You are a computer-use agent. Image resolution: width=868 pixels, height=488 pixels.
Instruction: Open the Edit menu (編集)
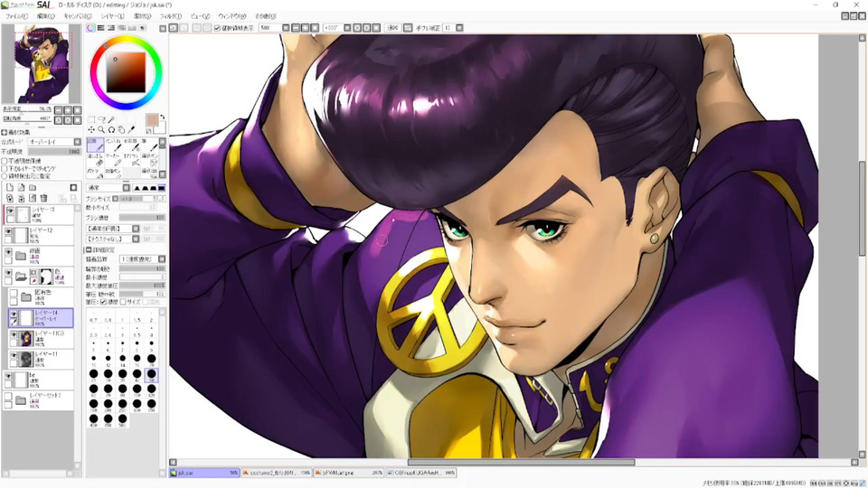pyautogui.click(x=46, y=16)
